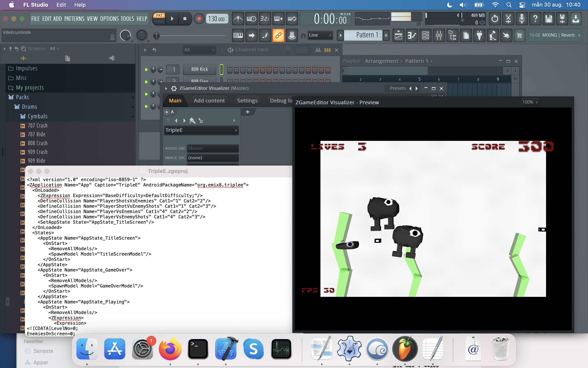Open preview zoom 100% dropdown

click(530, 102)
